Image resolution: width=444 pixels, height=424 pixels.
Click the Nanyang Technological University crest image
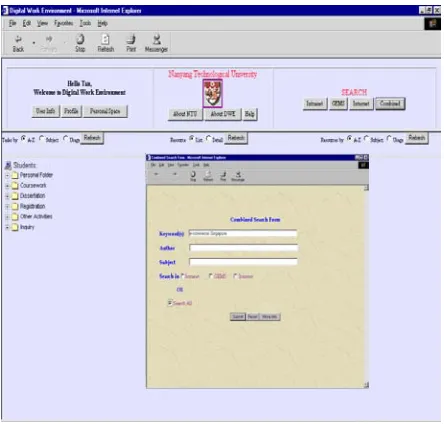pyautogui.click(x=212, y=93)
